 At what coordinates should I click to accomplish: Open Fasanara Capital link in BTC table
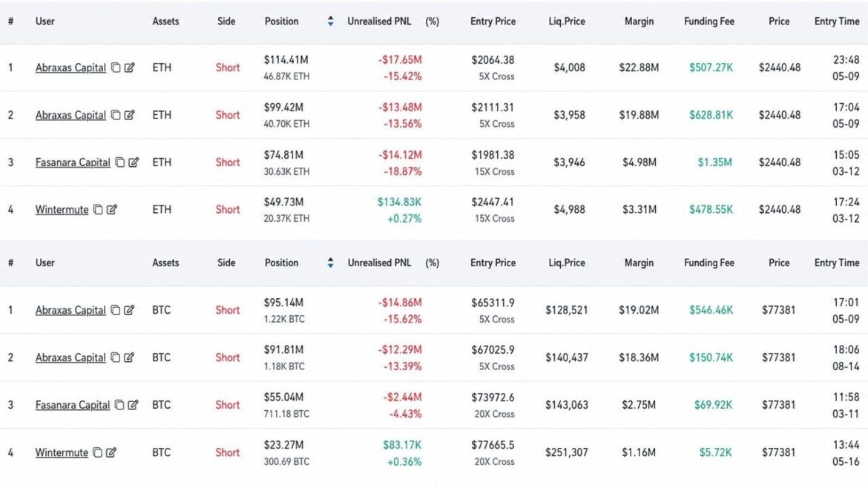coord(73,404)
